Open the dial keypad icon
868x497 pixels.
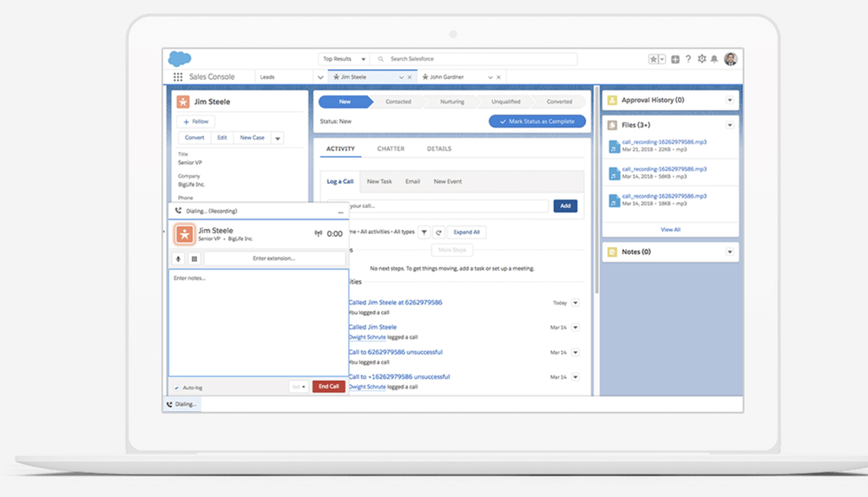pyautogui.click(x=194, y=258)
